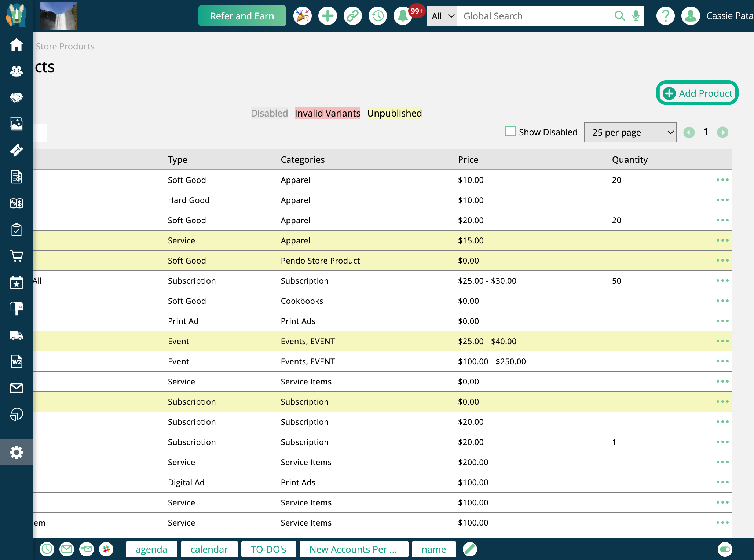Click the notifications bell icon

point(402,16)
